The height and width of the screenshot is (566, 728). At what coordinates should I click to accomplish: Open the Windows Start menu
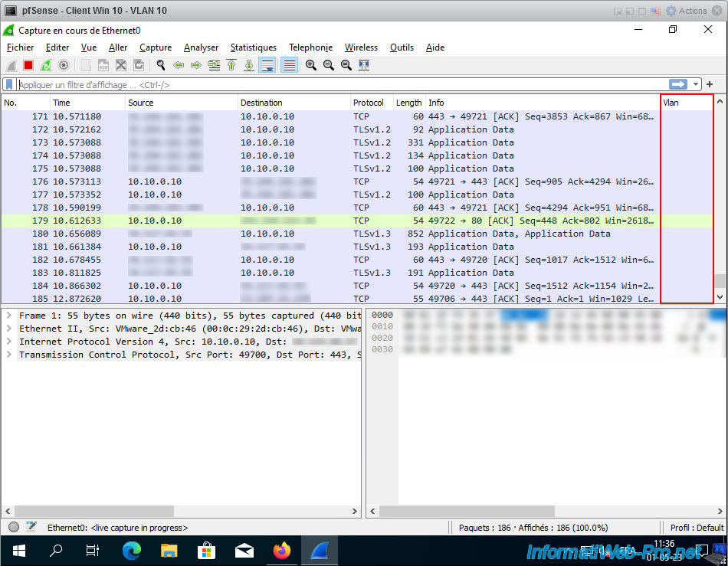18,551
